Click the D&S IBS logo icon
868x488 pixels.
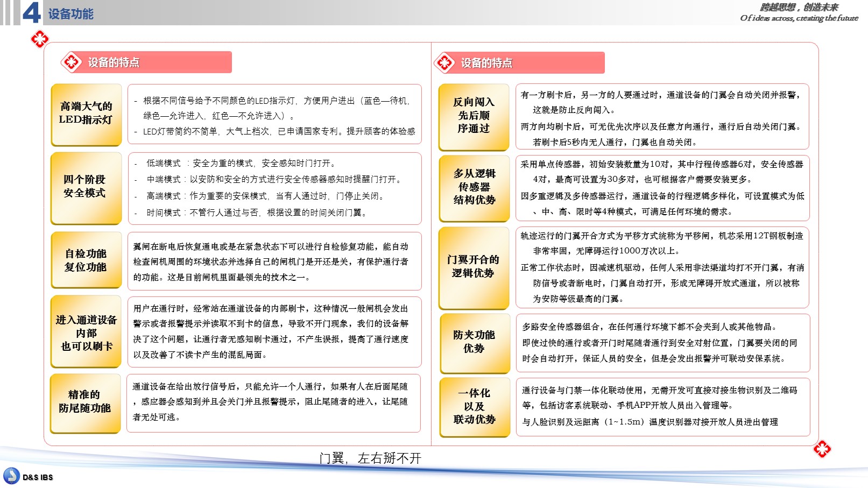click(x=11, y=476)
